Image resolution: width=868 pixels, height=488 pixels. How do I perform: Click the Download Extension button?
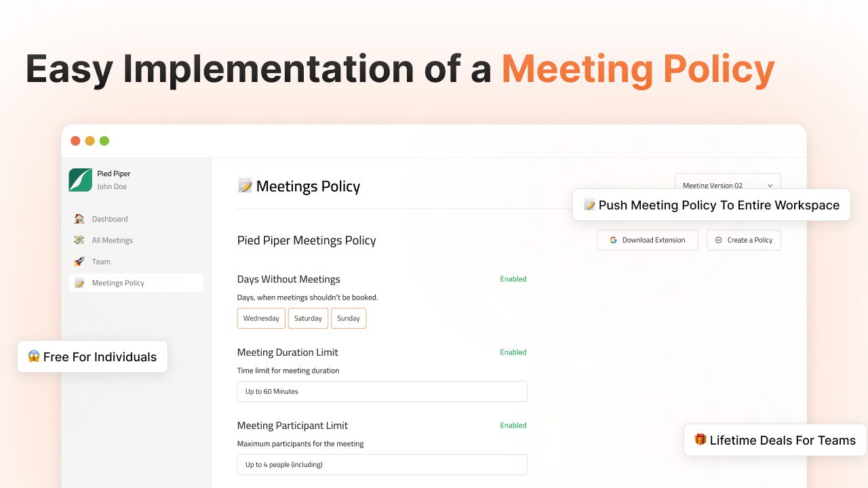click(x=648, y=240)
